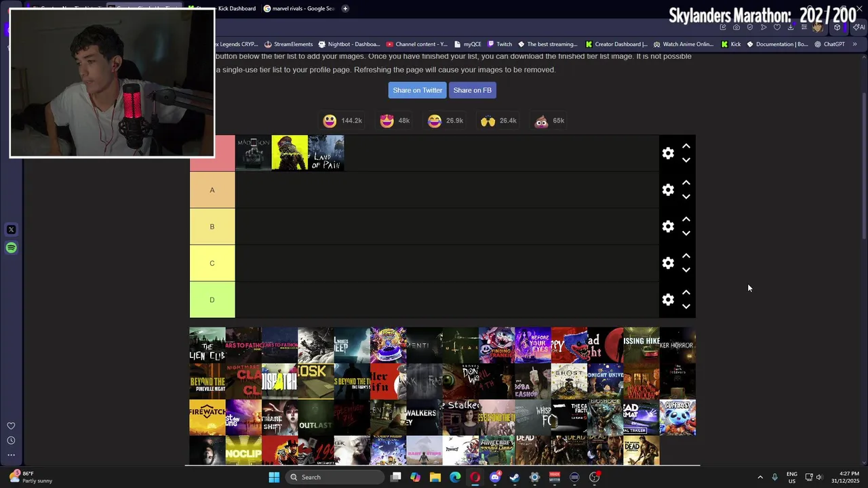The height and width of the screenshot is (488, 868).
Task: Open the weather widget showing 86°F
Action: click(32, 477)
